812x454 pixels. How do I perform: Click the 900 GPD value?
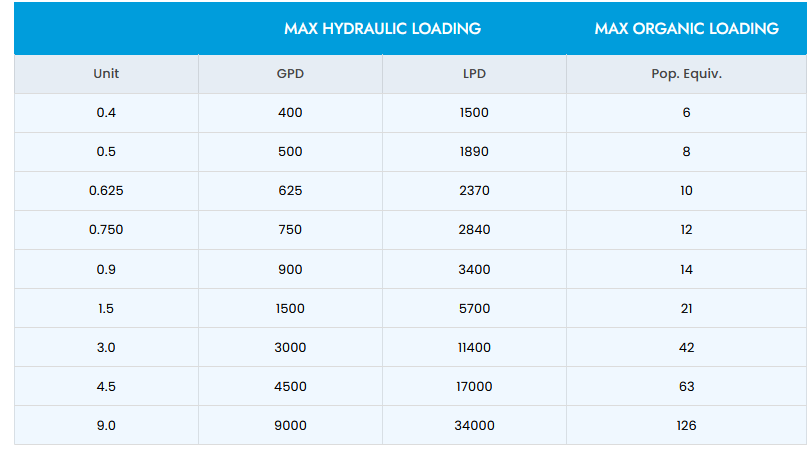pyautogui.click(x=290, y=269)
